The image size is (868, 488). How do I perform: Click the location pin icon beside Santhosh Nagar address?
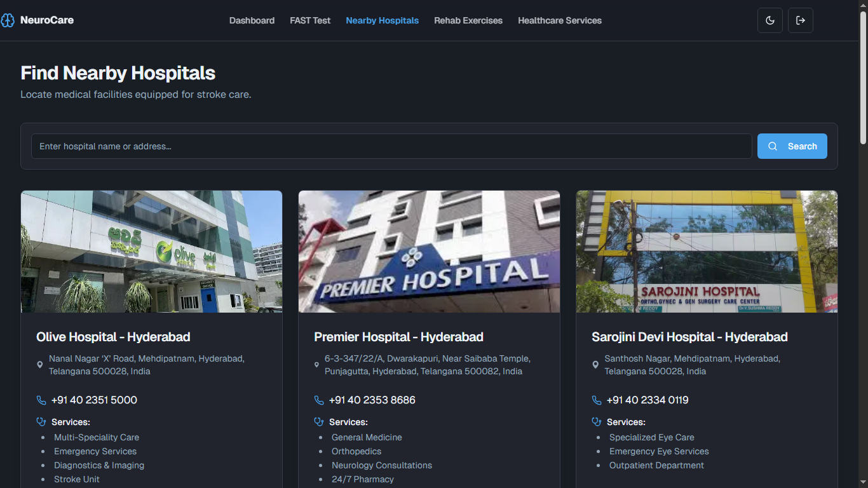click(595, 365)
